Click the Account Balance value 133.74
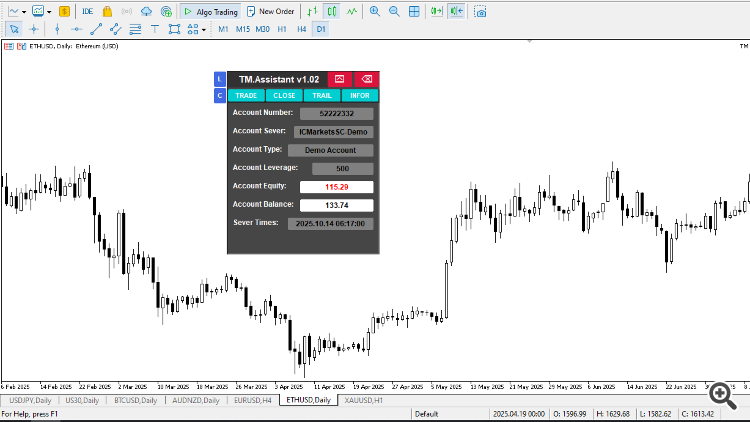The image size is (750, 422). [337, 205]
